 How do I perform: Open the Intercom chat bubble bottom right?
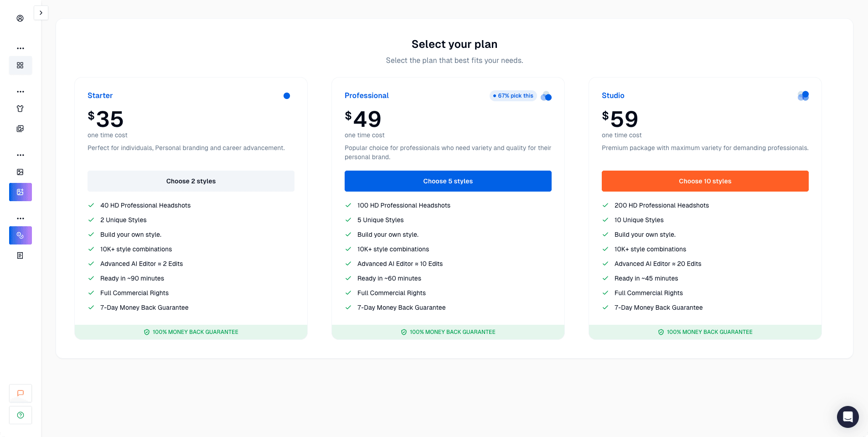[847, 416]
